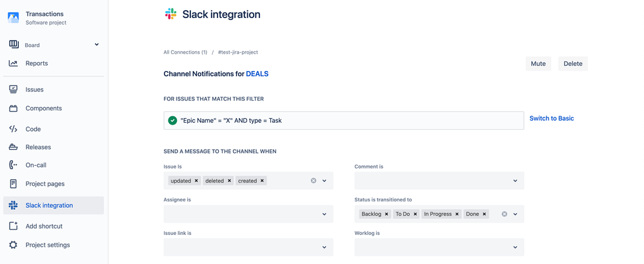Remove the 'created' tag
The height and width of the screenshot is (264, 644).
click(262, 181)
